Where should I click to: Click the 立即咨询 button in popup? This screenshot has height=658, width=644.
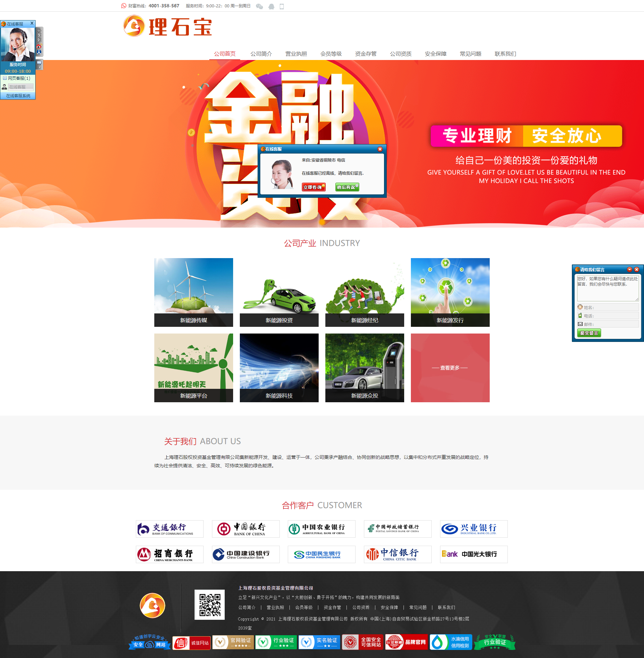pos(313,187)
